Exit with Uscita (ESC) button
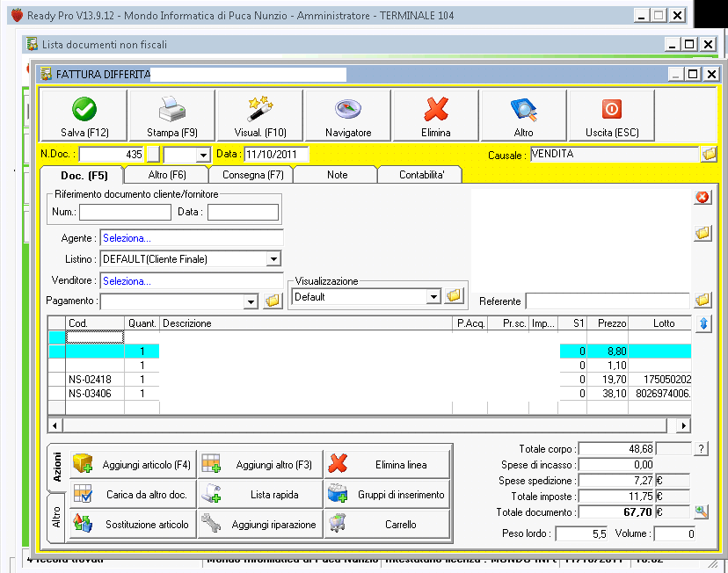This screenshot has height=573, width=728. (x=611, y=110)
